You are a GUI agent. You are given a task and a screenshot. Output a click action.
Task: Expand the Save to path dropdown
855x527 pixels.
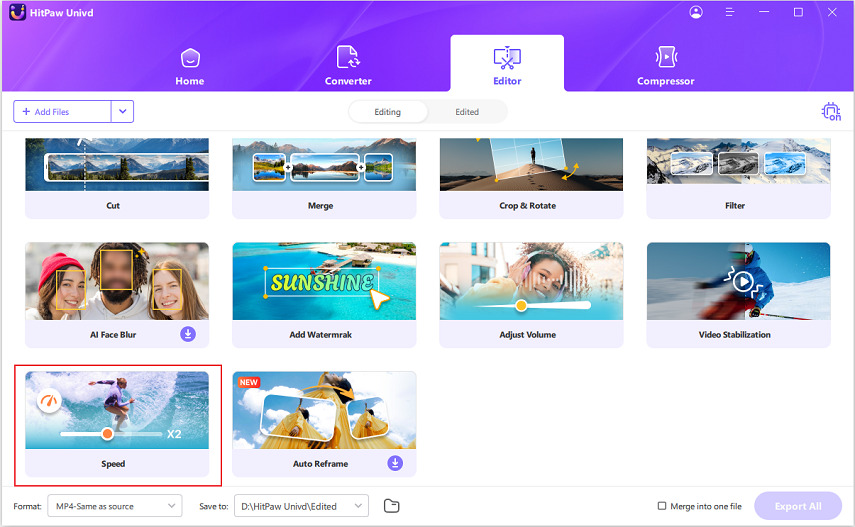302,506
